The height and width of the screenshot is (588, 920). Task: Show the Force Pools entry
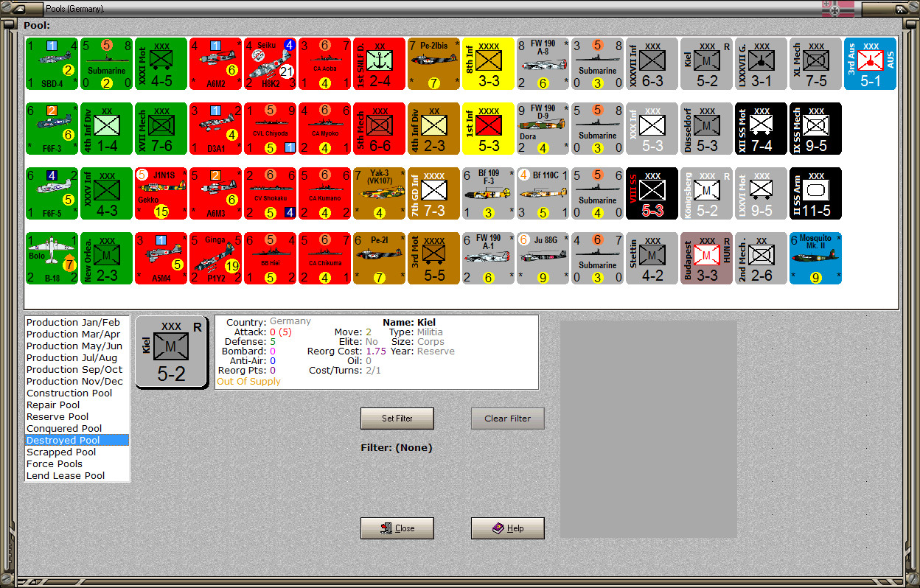[77, 464]
